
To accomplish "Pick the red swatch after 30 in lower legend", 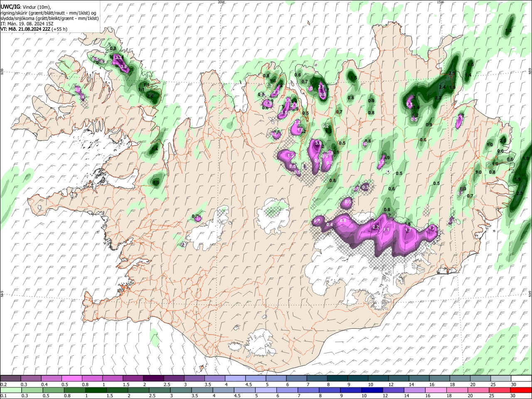I will point(521,390).
